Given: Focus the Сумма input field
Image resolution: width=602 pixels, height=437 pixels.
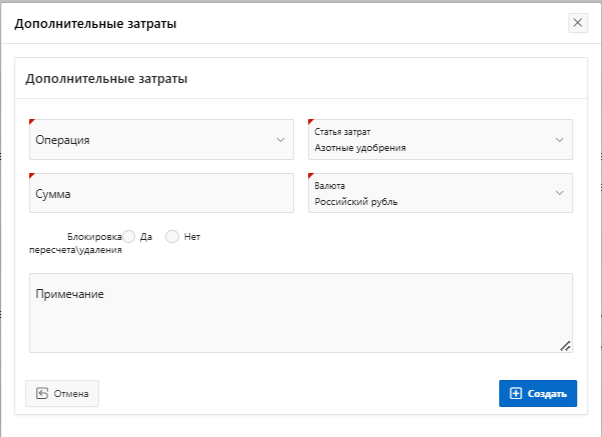Looking at the screenshot, I should (x=162, y=193).
